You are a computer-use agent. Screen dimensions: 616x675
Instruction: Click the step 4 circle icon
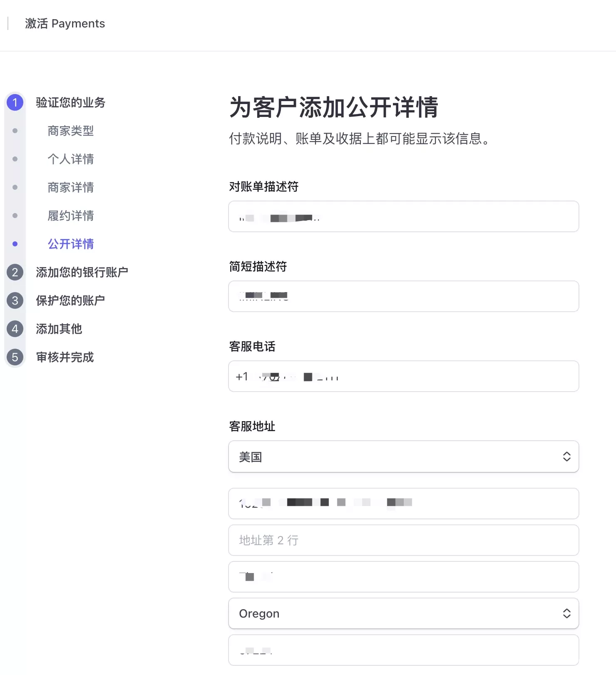[x=15, y=329]
